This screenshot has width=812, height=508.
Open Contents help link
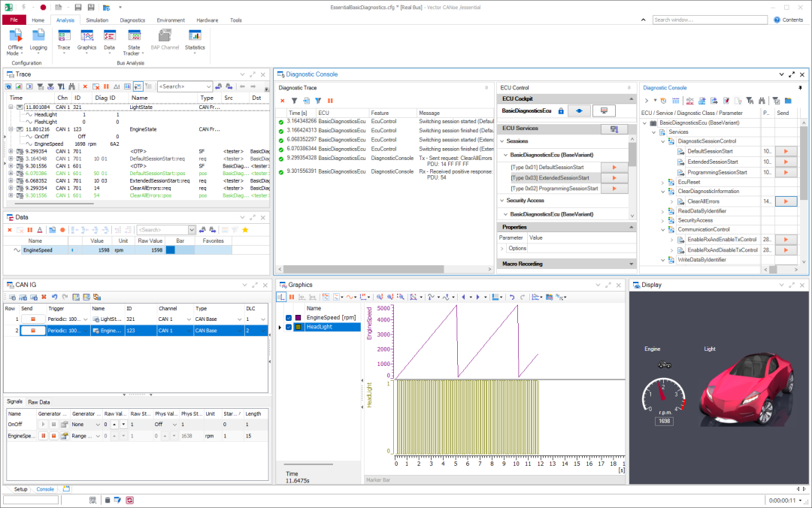pyautogui.click(x=788, y=20)
